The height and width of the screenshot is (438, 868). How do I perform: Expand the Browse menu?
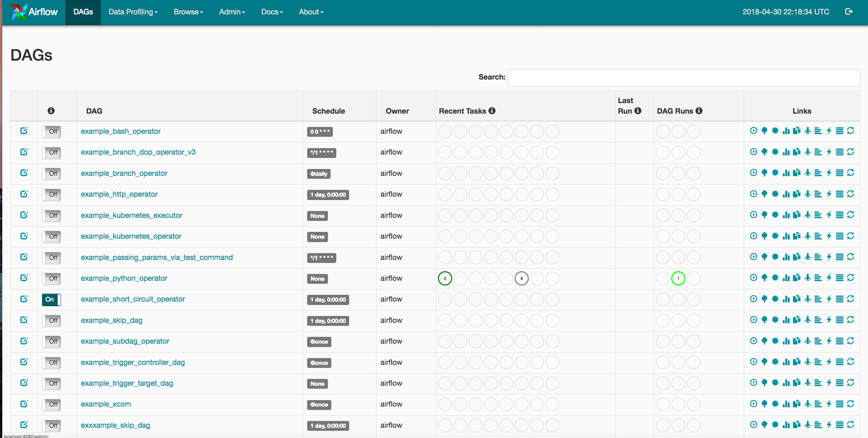coord(189,11)
